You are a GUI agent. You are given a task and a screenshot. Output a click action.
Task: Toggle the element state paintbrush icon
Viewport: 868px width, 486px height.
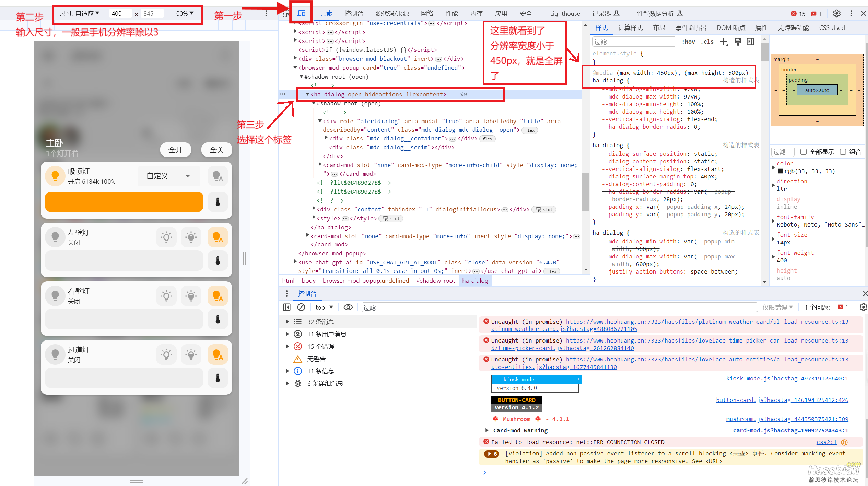click(738, 42)
